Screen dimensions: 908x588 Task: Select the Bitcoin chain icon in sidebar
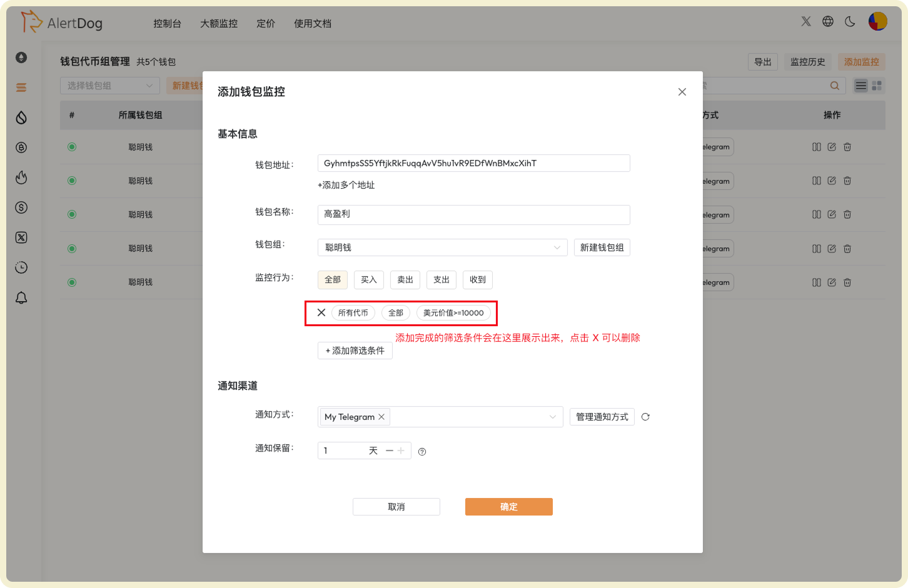[x=21, y=147]
